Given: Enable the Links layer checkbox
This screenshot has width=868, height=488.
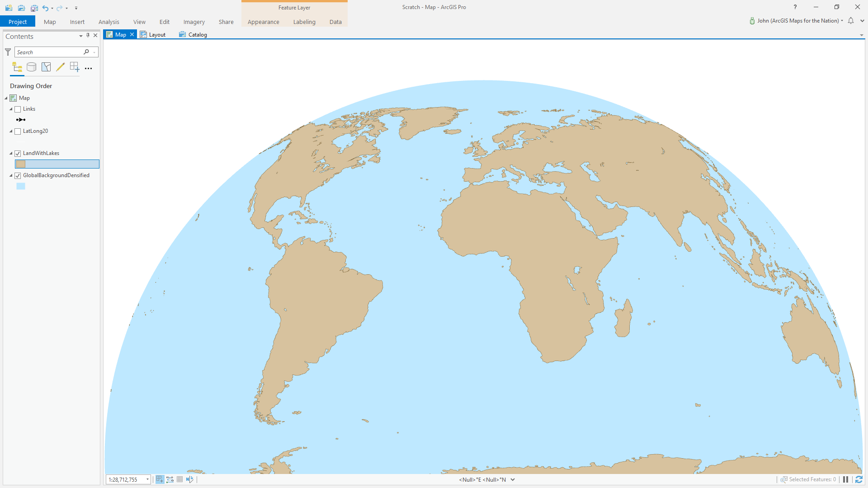Looking at the screenshot, I should coord(18,109).
